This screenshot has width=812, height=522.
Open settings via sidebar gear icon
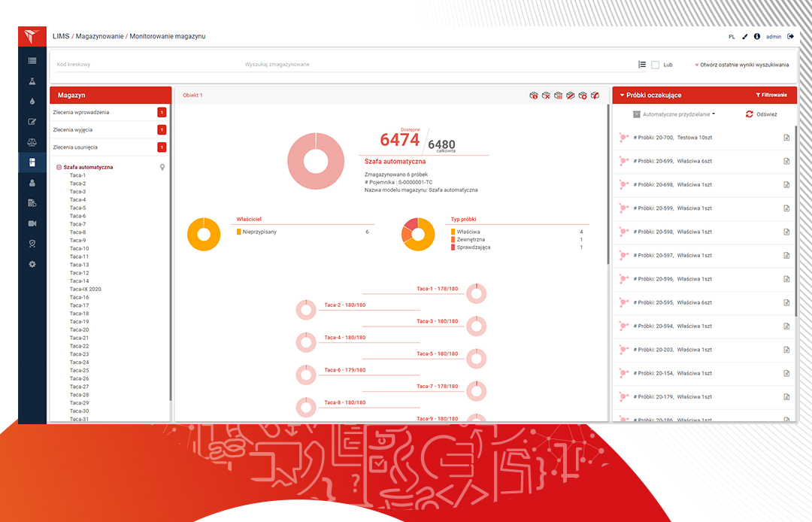click(32, 264)
